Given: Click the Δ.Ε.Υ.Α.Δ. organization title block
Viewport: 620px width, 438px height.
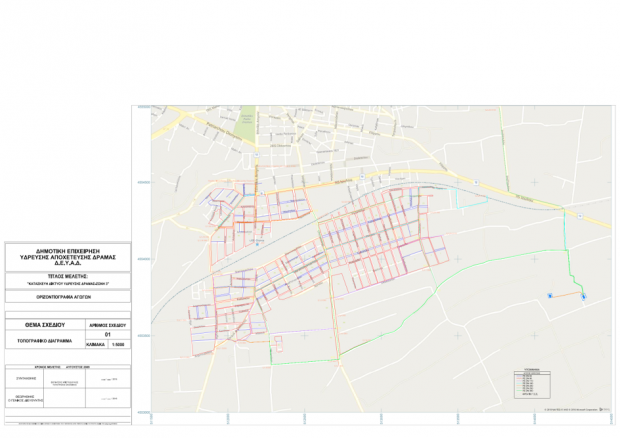Looking at the screenshot, I should [x=68, y=257].
